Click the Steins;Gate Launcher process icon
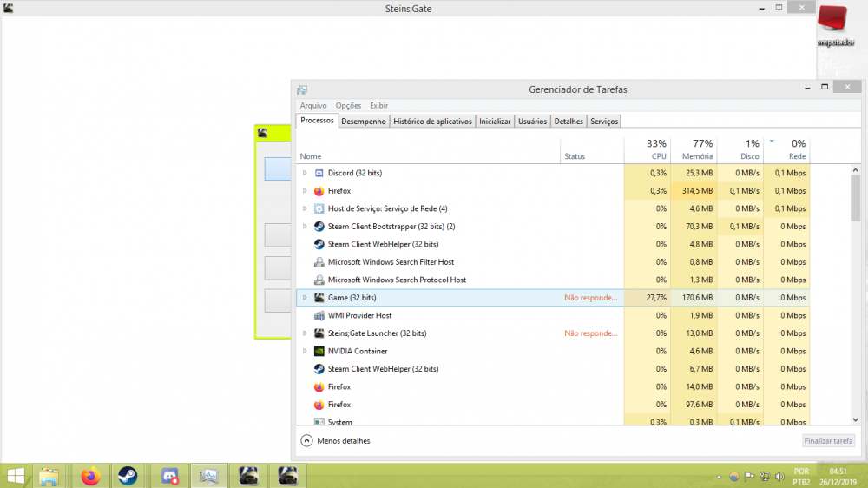The width and height of the screenshot is (868, 488). (x=319, y=333)
